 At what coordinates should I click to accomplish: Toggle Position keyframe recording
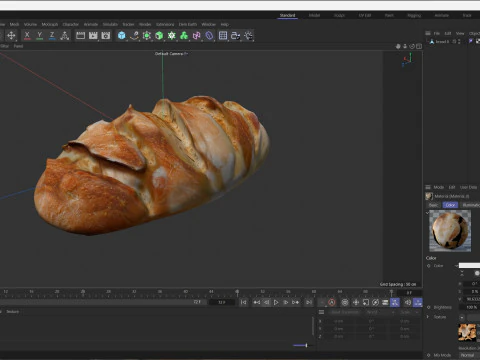pyautogui.click(x=356, y=302)
